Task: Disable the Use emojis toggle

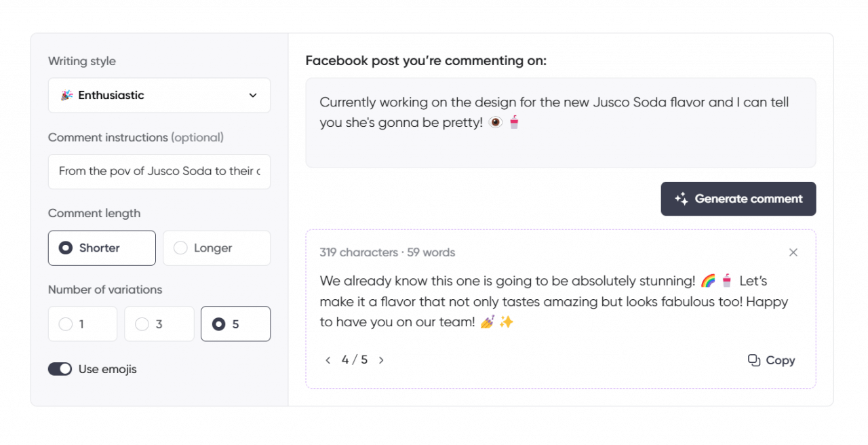Action: click(x=60, y=369)
